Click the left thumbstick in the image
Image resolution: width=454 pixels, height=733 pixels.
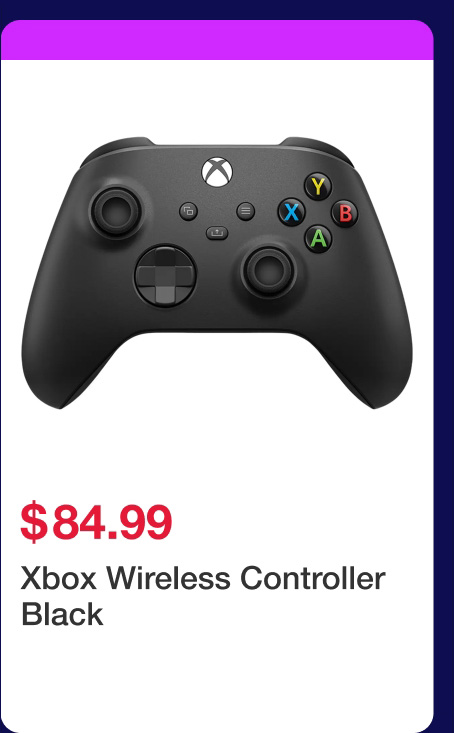115,212
